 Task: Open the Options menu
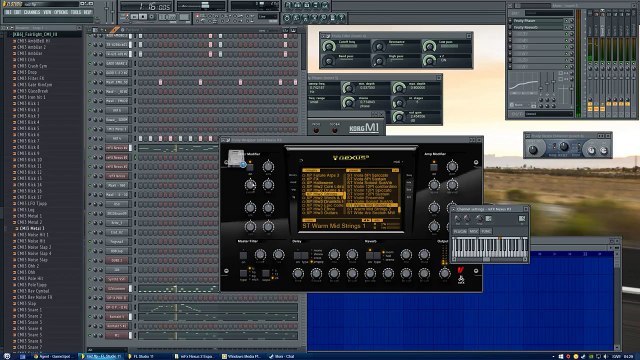(61, 12)
